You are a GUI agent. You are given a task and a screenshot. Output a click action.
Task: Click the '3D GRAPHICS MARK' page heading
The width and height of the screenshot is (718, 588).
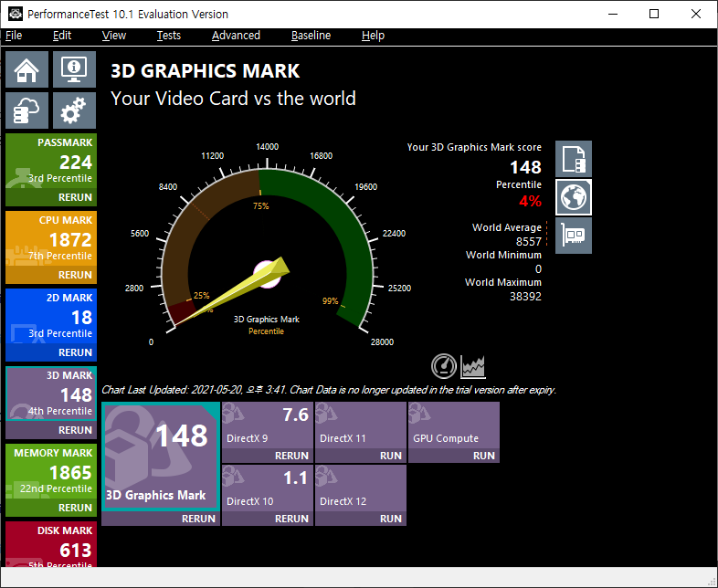(x=206, y=71)
